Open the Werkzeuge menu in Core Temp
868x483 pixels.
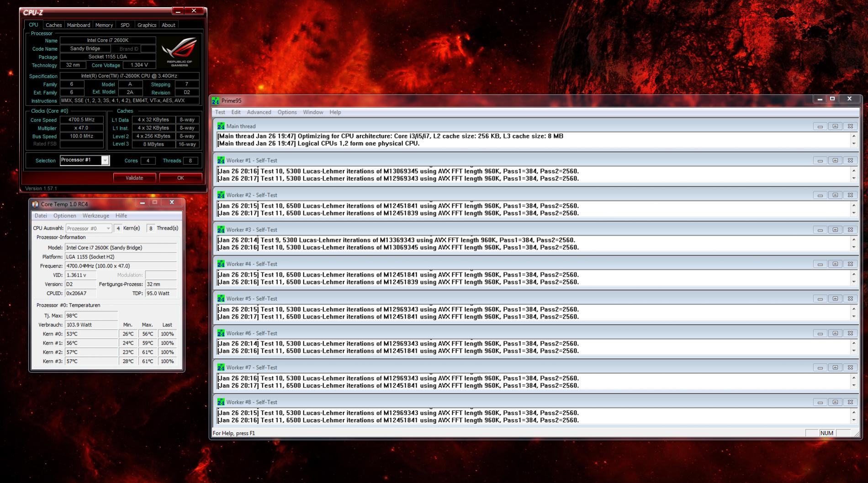click(x=96, y=216)
